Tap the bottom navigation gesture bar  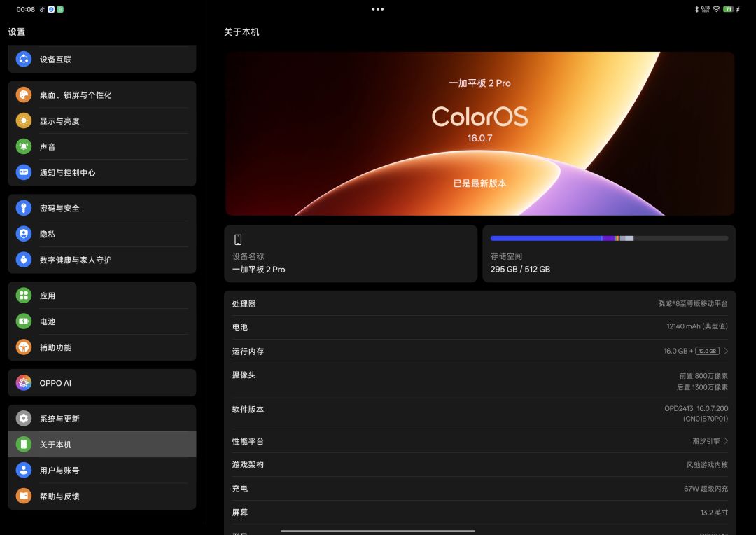tap(378, 531)
